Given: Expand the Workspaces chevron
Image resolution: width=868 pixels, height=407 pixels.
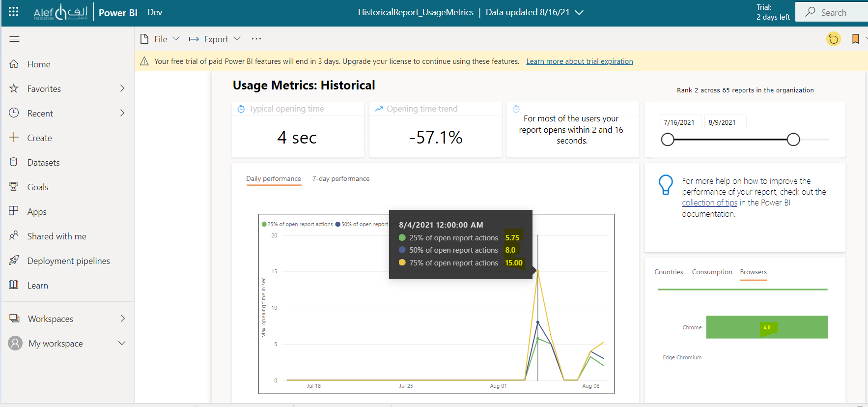Looking at the screenshot, I should 123,319.
